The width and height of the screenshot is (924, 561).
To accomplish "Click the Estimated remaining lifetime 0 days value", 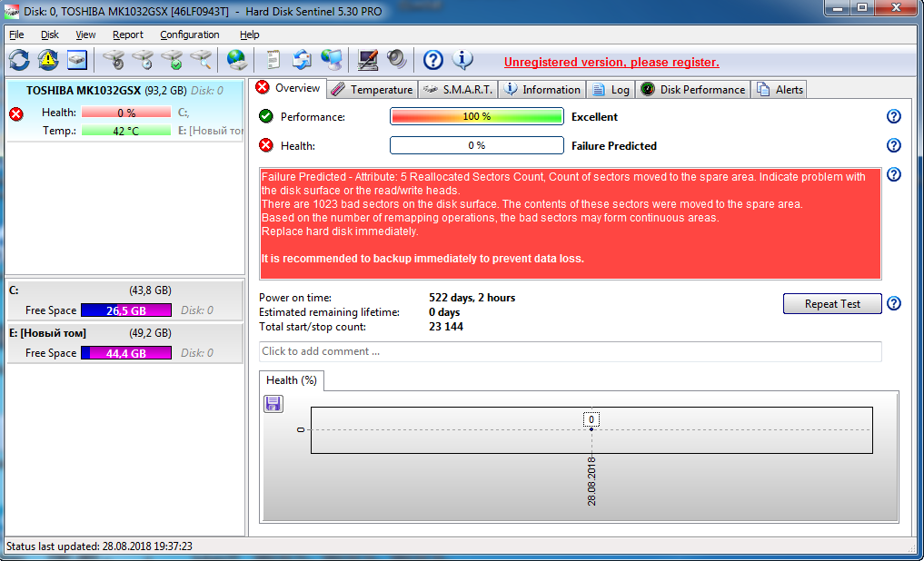I will pos(444,312).
